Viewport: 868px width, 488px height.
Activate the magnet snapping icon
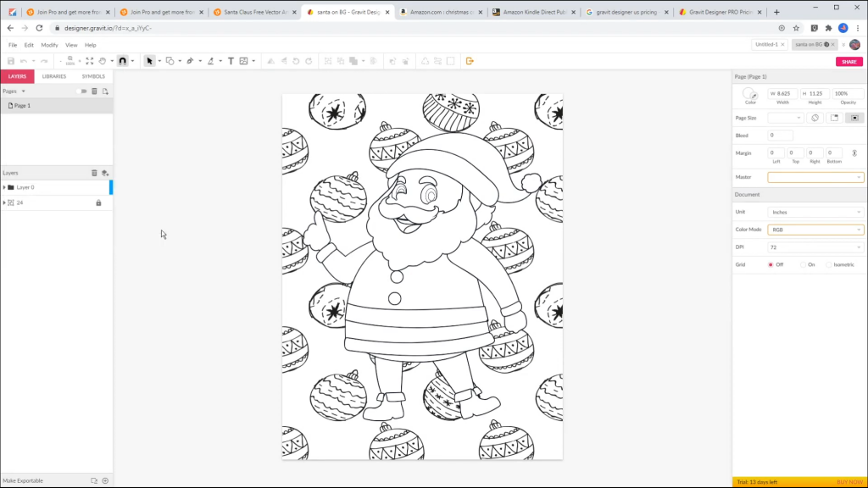pyautogui.click(x=123, y=61)
